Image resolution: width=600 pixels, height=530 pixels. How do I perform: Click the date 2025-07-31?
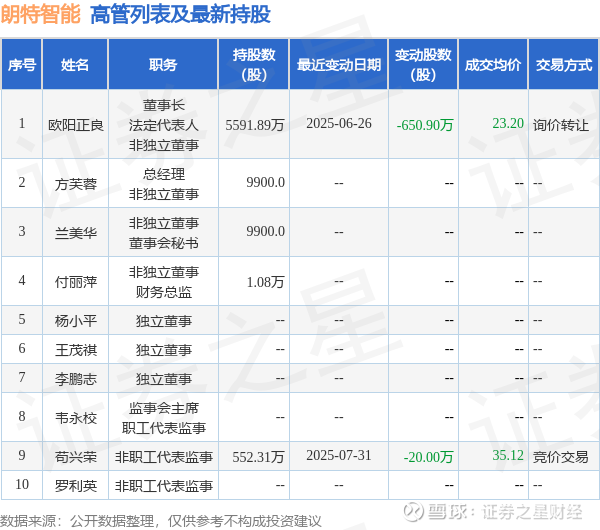pos(339,455)
